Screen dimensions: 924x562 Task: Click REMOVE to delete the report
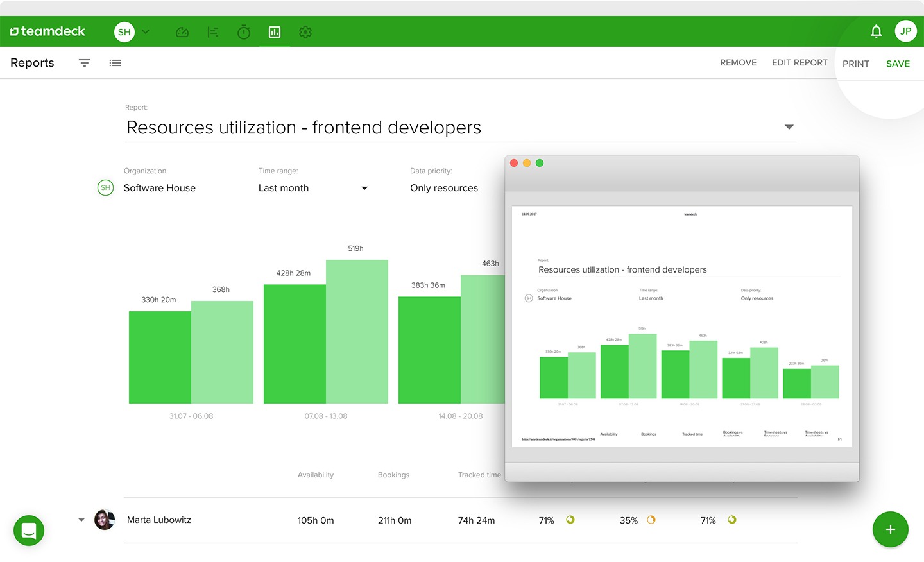(x=738, y=62)
